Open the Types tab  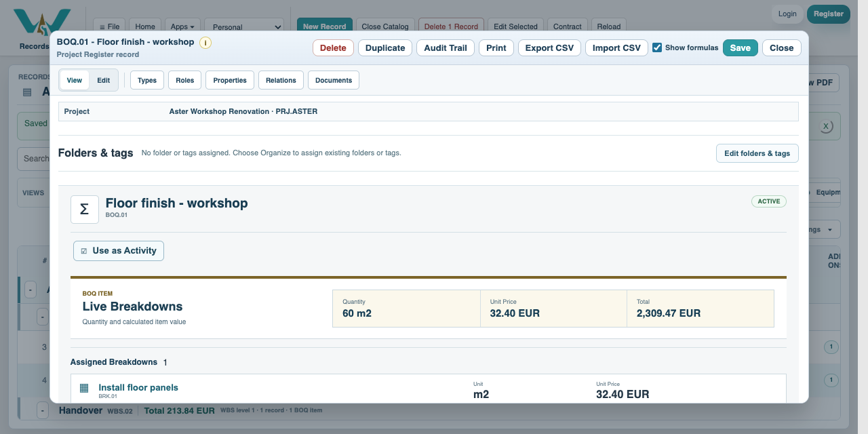tap(147, 80)
